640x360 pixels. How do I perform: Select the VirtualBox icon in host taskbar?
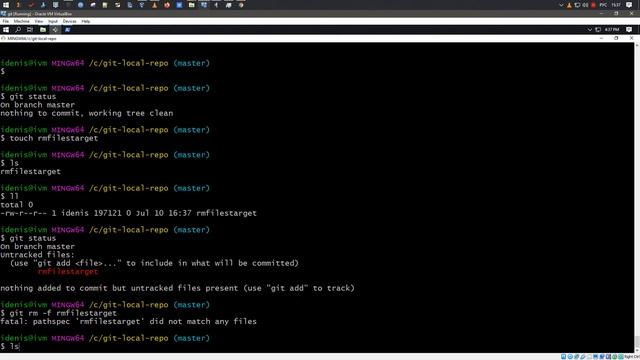point(204,5)
